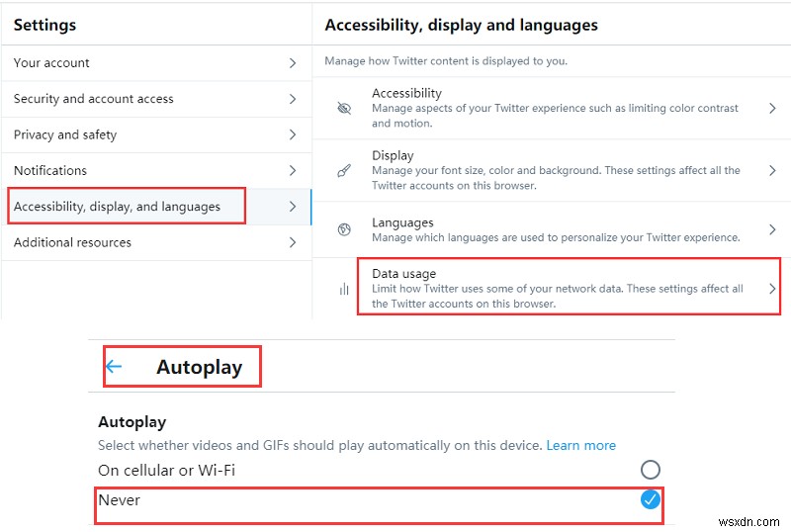Click the Accessibility option right chevron

coord(772,108)
